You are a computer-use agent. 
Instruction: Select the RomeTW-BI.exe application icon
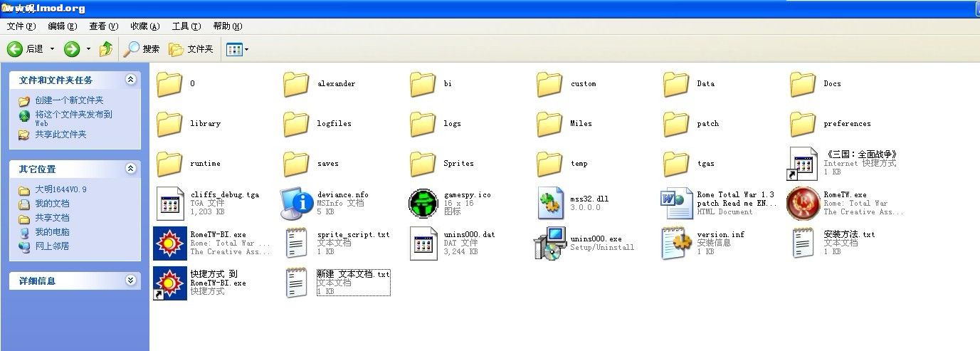coord(170,243)
